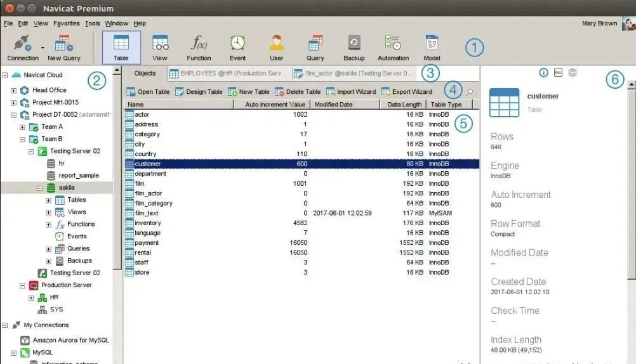
Task: Select the Table toolbar icon
Action: tap(121, 48)
